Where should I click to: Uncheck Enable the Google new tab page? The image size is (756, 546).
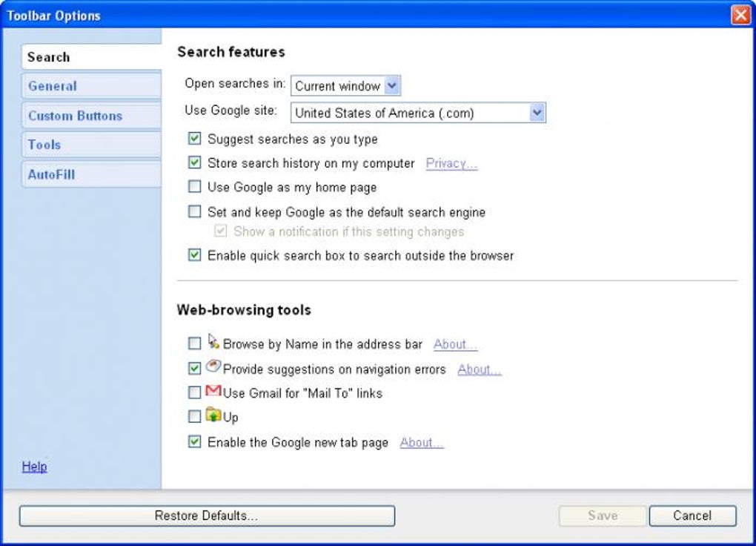click(x=194, y=441)
